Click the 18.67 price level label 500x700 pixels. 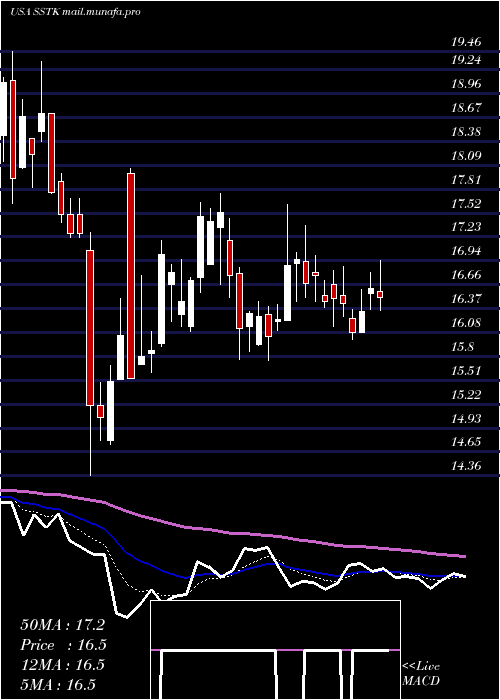[x=466, y=108]
